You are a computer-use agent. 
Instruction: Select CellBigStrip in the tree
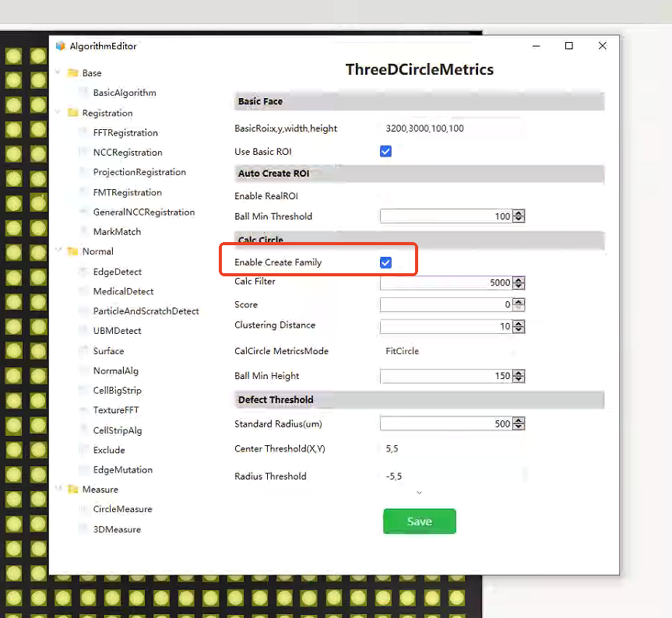118,391
